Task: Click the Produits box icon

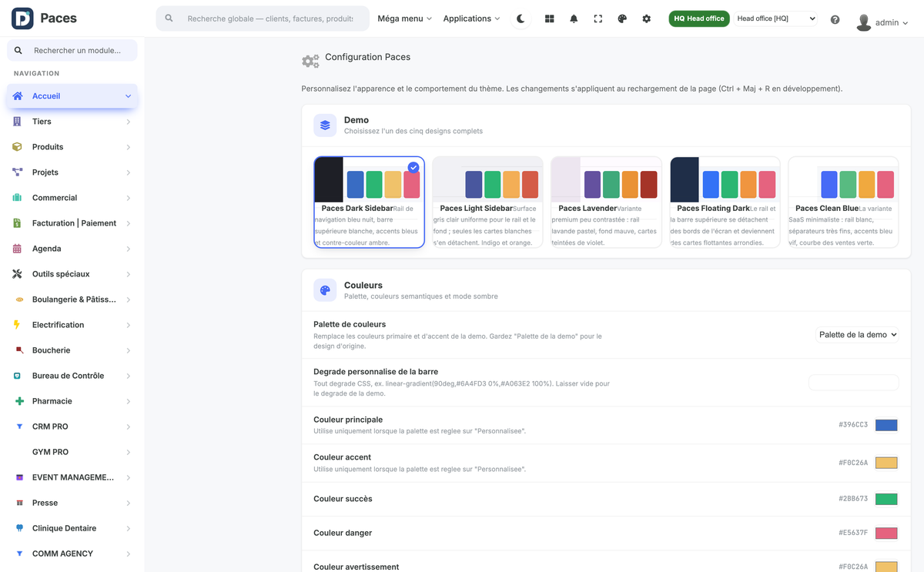Action: coord(17,147)
